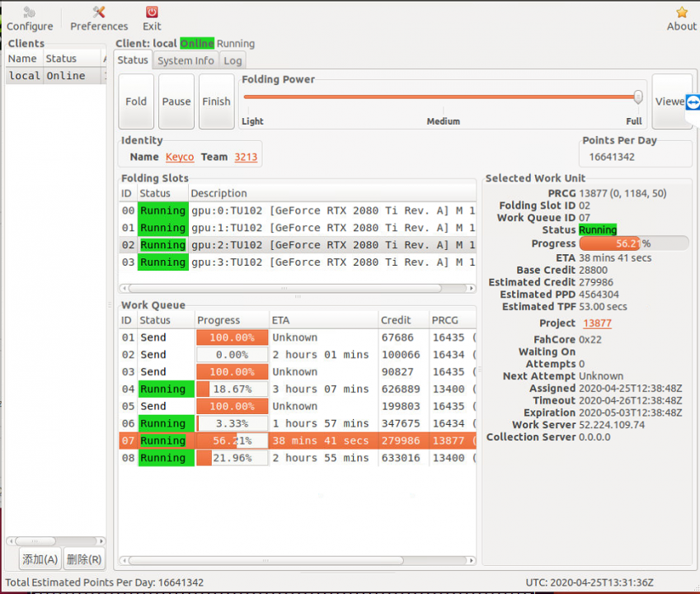This screenshot has height=594, width=700.
Task: Click the Pause button
Action: point(176,101)
